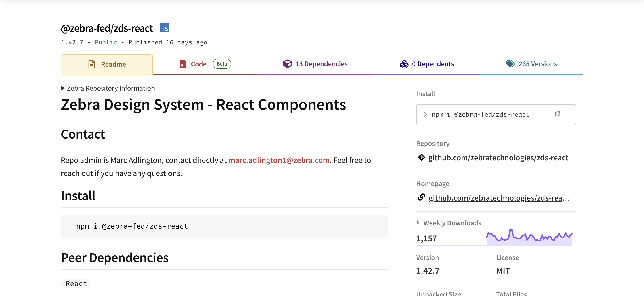Select the 0 Dependents tab
This screenshot has height=296, width=644.
point(433,64)
